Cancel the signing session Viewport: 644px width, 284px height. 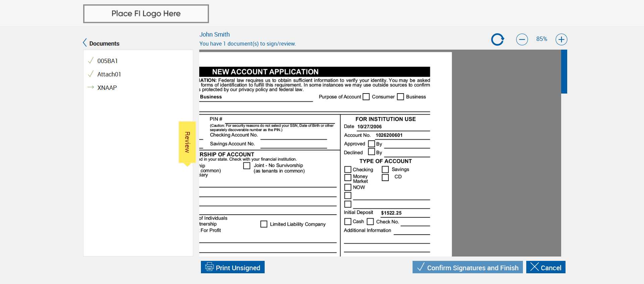[x=546, y=267]
